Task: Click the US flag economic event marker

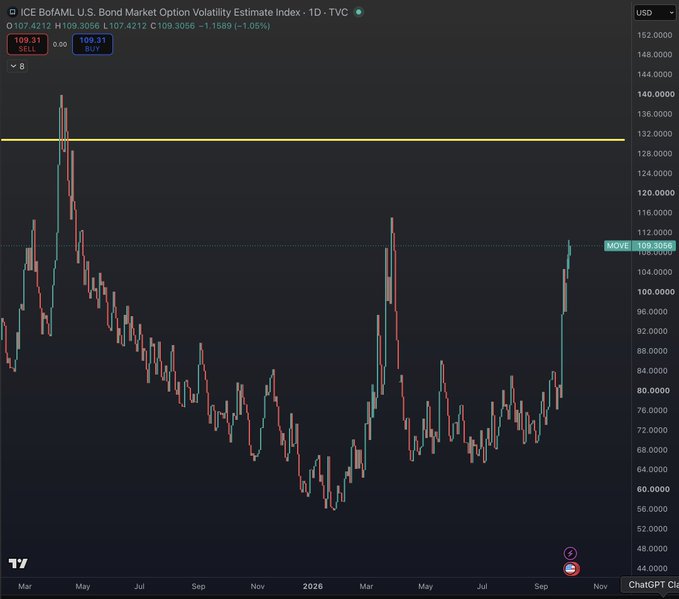Action: click(571, 569)
